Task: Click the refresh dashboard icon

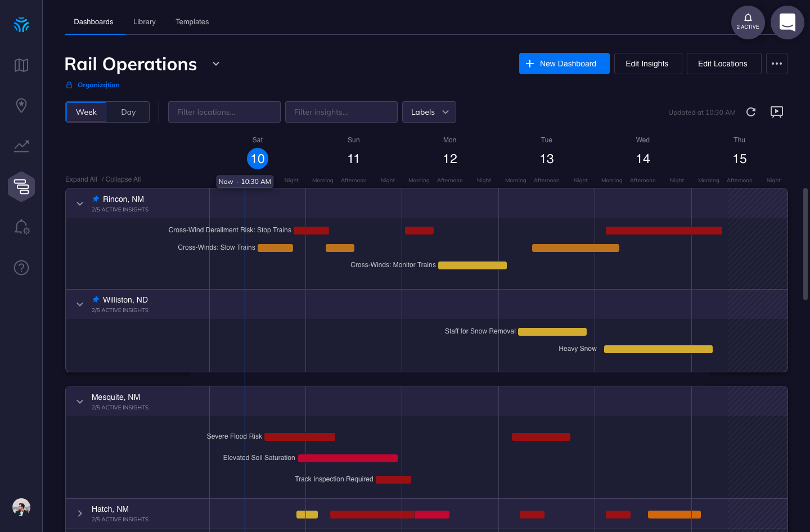Action: pos(751,112)
